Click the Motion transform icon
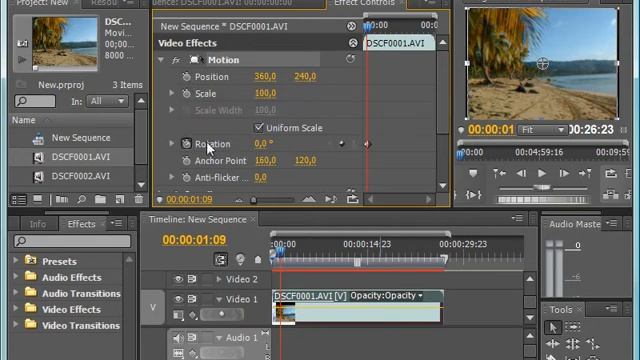 point(196,60)
